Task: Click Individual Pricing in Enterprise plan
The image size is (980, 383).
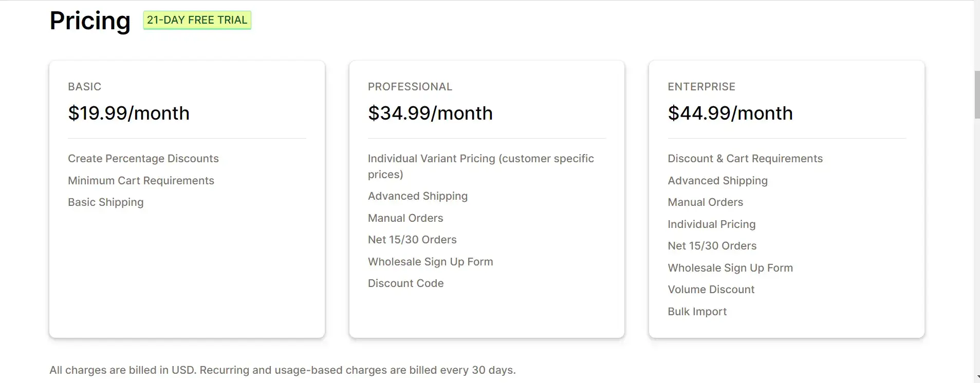Action: point(712,224)
